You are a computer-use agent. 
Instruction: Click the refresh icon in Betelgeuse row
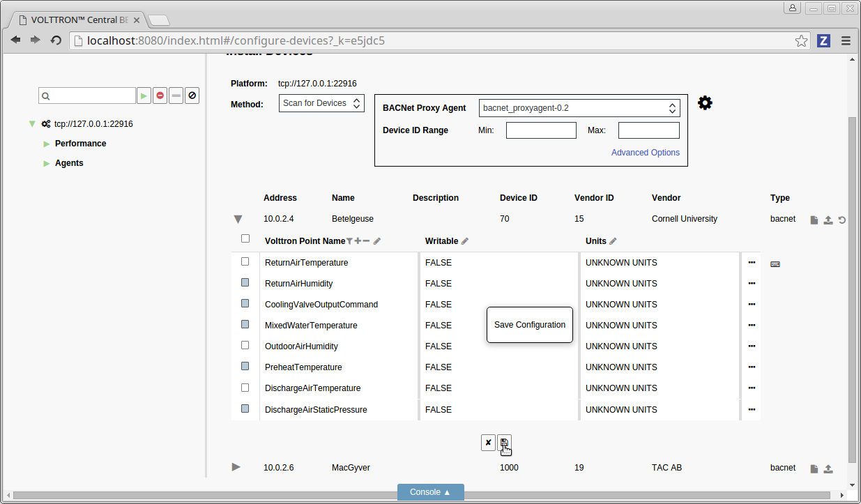pyautogui.click(x=842, y=220)
